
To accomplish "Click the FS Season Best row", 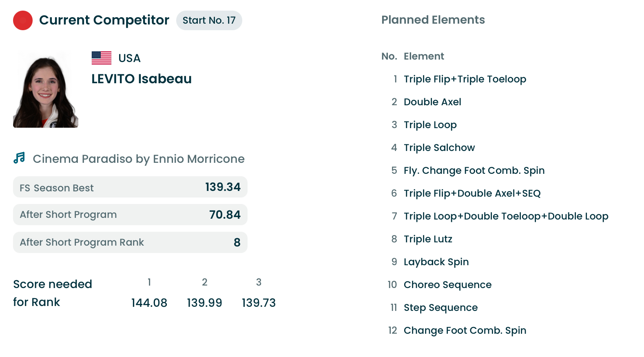I will point(130,187).
